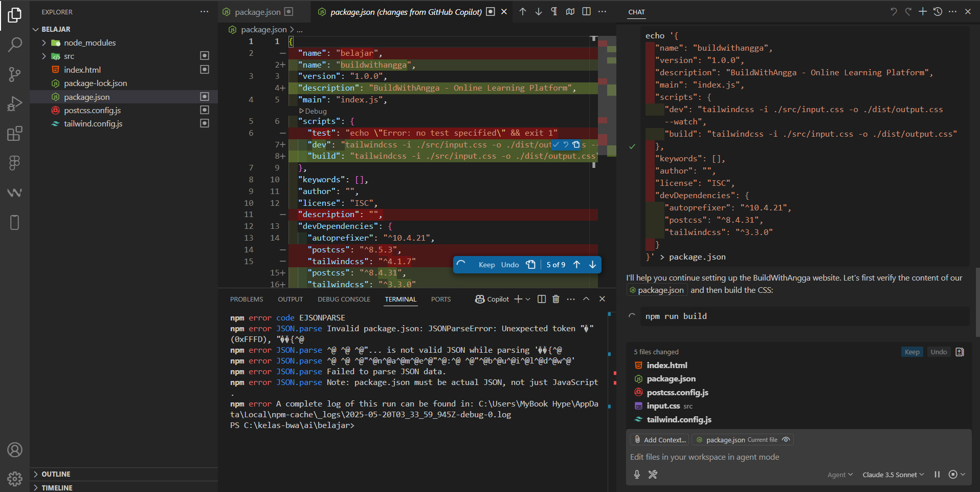Open more editor actions ellipsis
The image size is (980, 492).
(603, 11)
